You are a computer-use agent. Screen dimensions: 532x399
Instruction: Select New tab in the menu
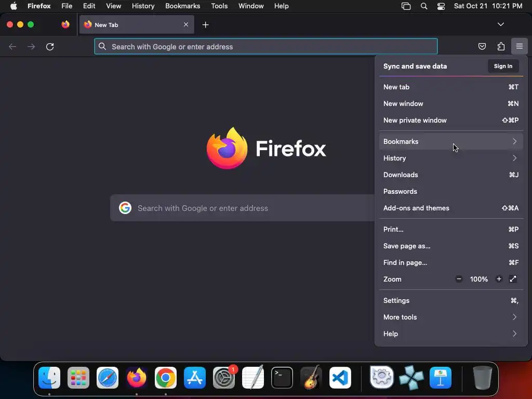point(451,87)
